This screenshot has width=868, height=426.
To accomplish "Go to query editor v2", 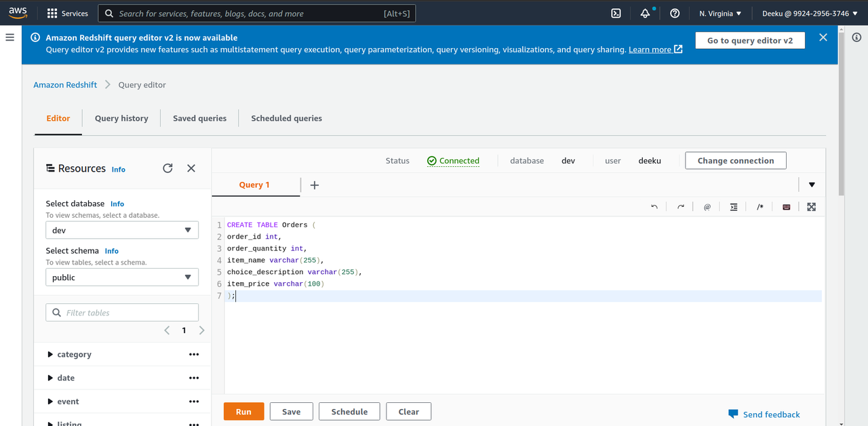I will click(x=750, y=41).
